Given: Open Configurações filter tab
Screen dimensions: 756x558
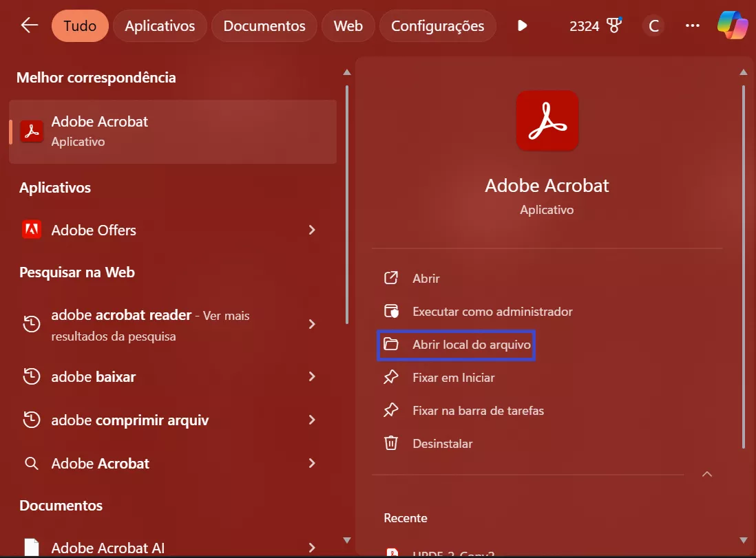Looking at the screenshot, I should [437, 26].
